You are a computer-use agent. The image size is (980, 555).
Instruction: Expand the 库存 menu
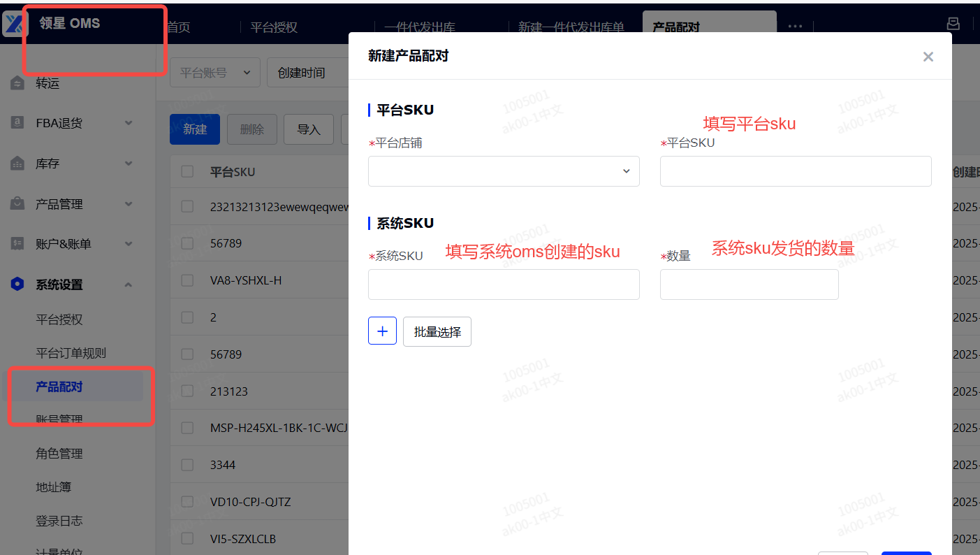(129, 164)
